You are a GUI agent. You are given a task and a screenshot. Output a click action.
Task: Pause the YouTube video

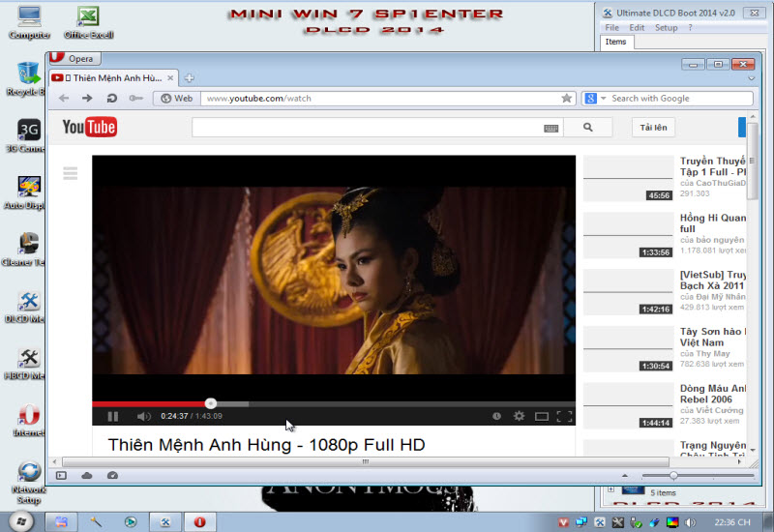(x=112, y=417)
